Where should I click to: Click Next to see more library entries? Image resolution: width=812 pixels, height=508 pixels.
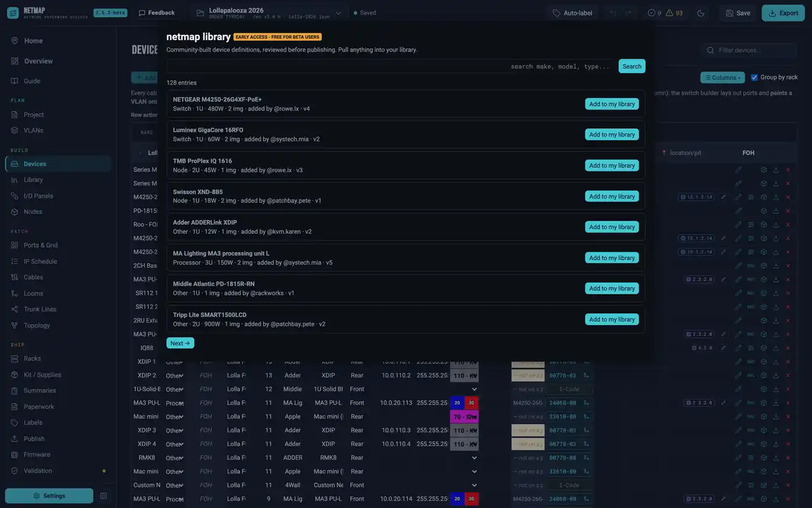pyautogui.click(x=180, y=343)
